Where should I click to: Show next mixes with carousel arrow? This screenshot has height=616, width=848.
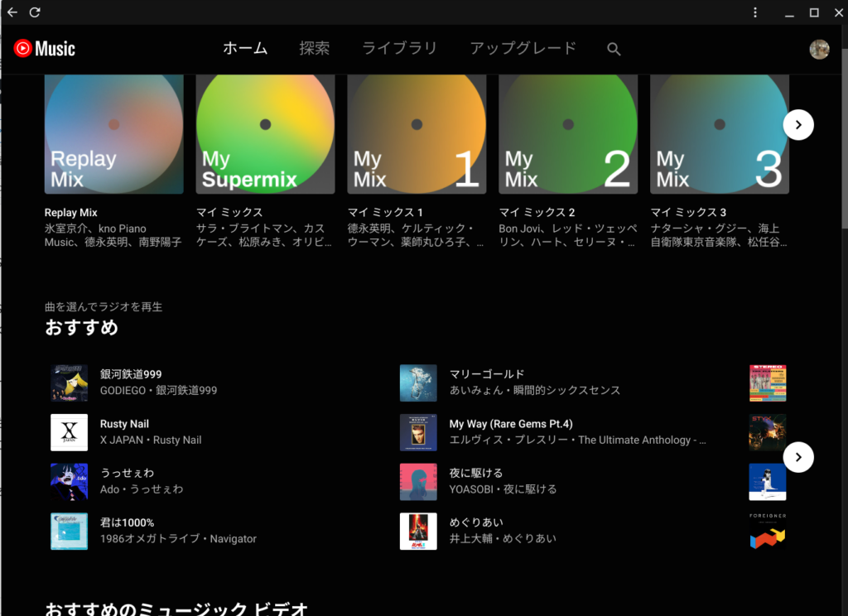pos(798,125)
